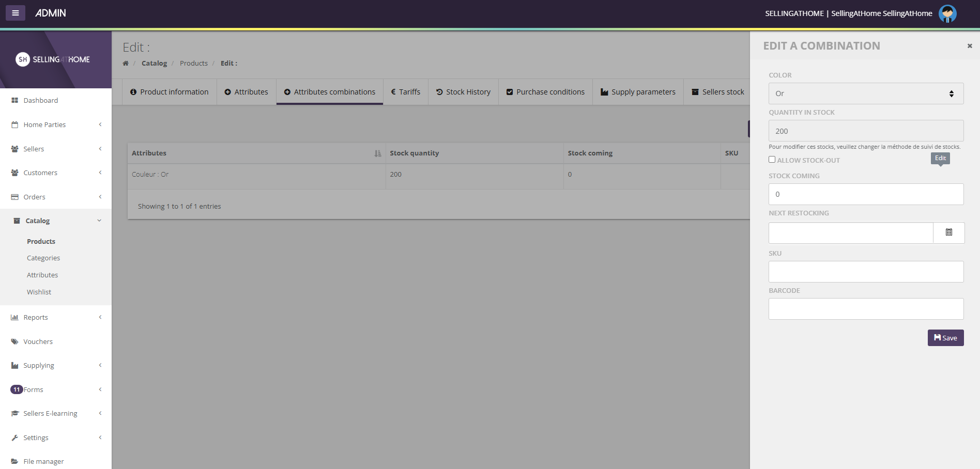The height and width of the screenshot is (469, 980).
Task: Open the Color dropdown
Action: [x=866, y=93]
